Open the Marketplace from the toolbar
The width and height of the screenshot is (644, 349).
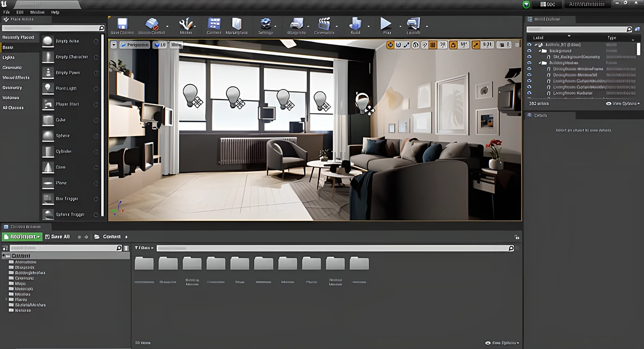click(237, 25)
